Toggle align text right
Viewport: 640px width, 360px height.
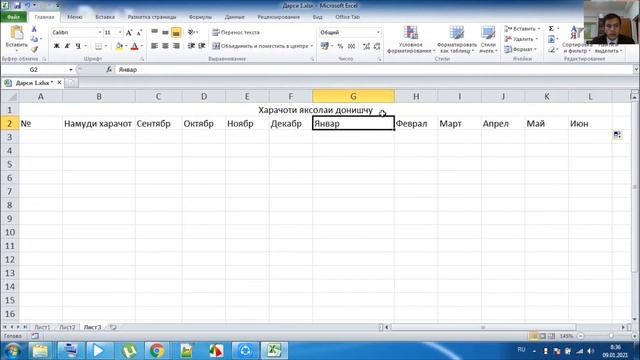click(176, 46)
